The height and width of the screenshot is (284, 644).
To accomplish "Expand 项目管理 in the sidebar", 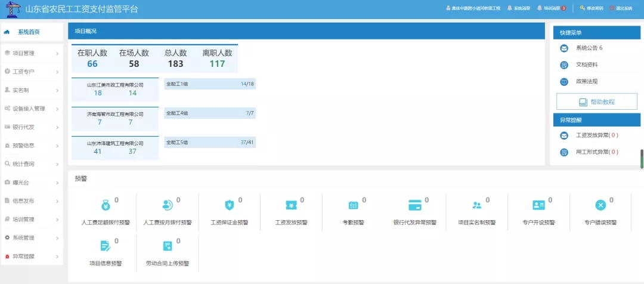I will click(32, 53).
